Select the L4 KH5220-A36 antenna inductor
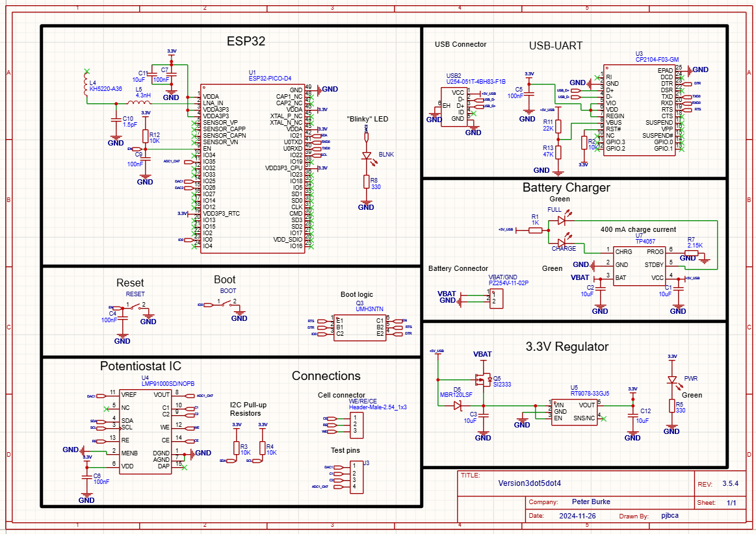This screenshot has width=756, height=534. pos(86,87)
